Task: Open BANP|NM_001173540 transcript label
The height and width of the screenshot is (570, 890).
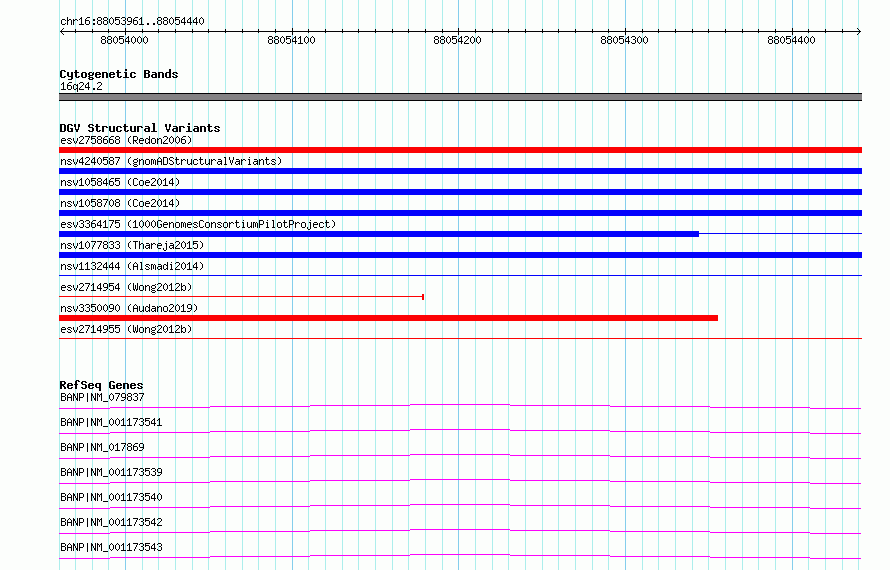Action: [111, 497]
